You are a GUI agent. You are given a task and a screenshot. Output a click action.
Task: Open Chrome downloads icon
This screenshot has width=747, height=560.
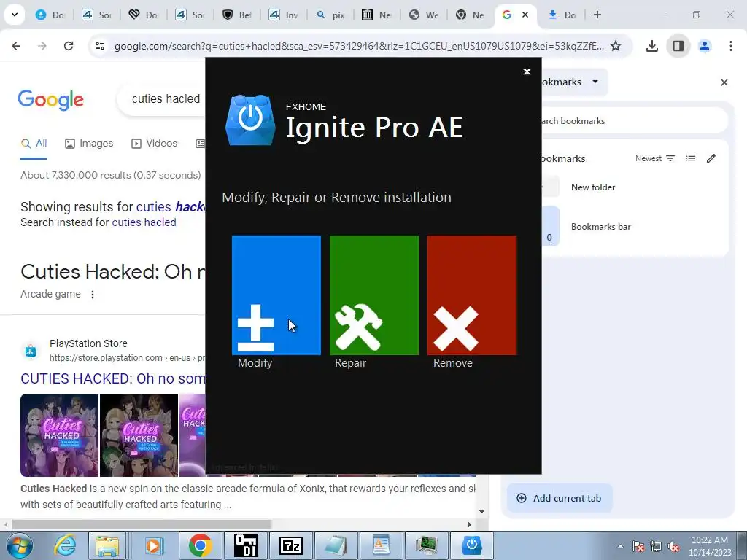[x=652, y=46]
